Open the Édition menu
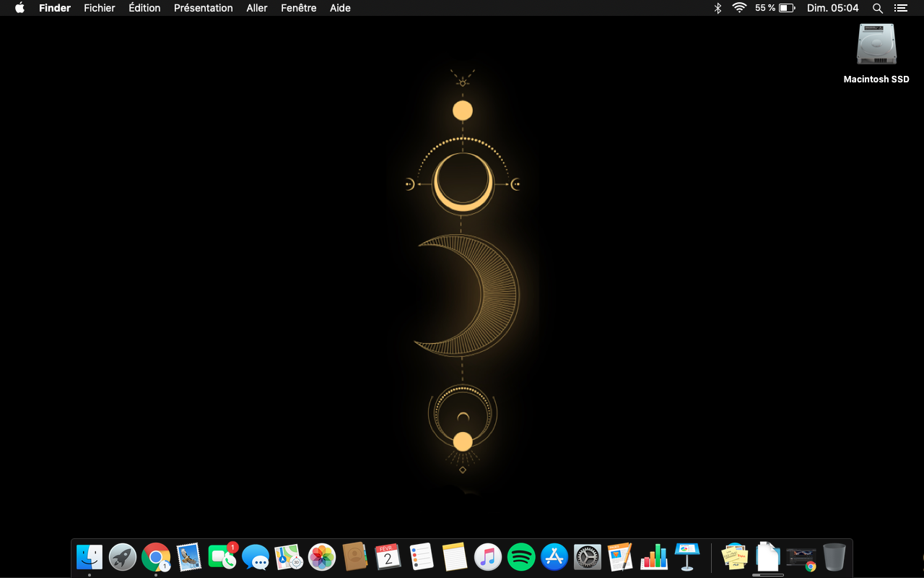 [144, 8]
